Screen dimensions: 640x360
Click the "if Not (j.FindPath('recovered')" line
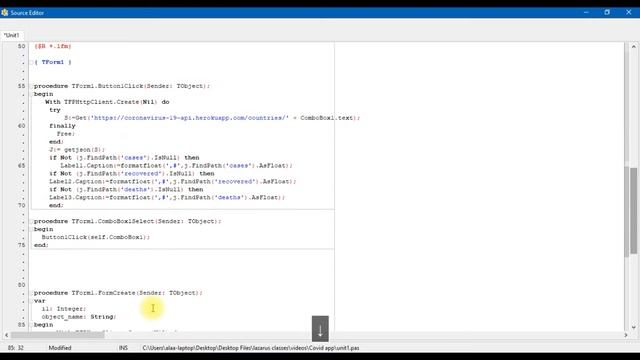131,174
